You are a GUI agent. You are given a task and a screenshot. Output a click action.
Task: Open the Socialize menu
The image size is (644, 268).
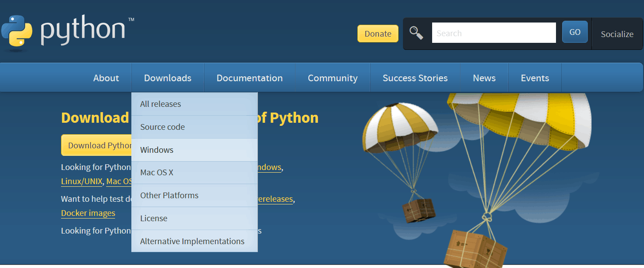click(617, 34)
